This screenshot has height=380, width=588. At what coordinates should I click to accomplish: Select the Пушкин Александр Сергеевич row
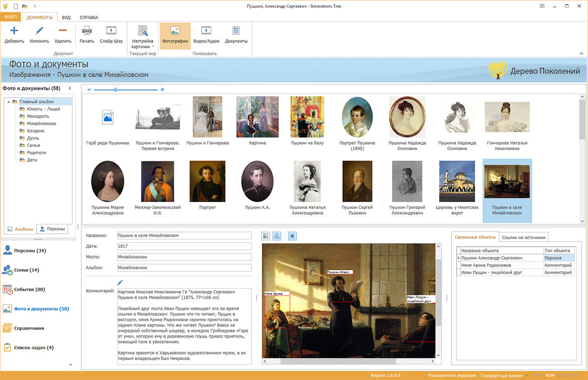pyautogui.click(x=515, y=258)
